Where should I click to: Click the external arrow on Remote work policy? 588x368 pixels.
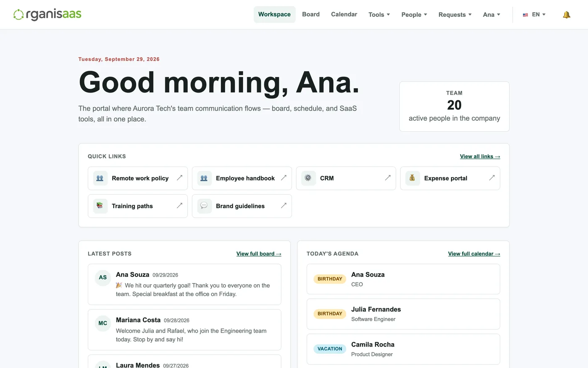click(179, 178)
